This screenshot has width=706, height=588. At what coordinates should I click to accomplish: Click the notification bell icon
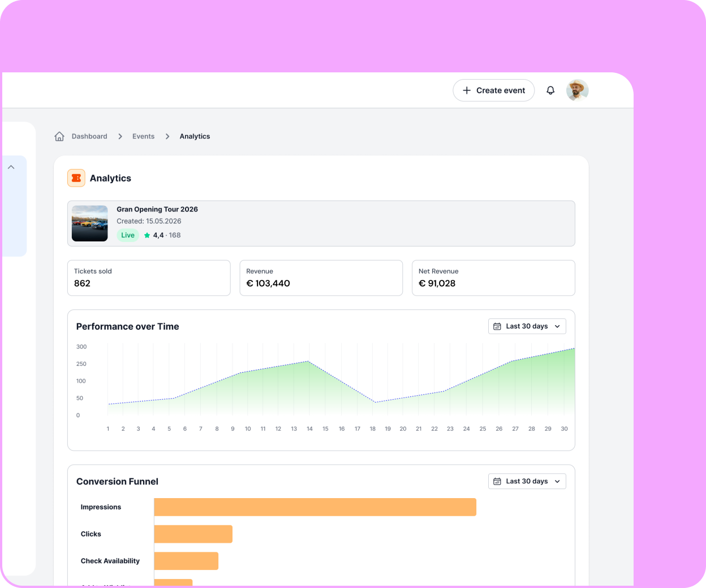[x=550, y=90]
